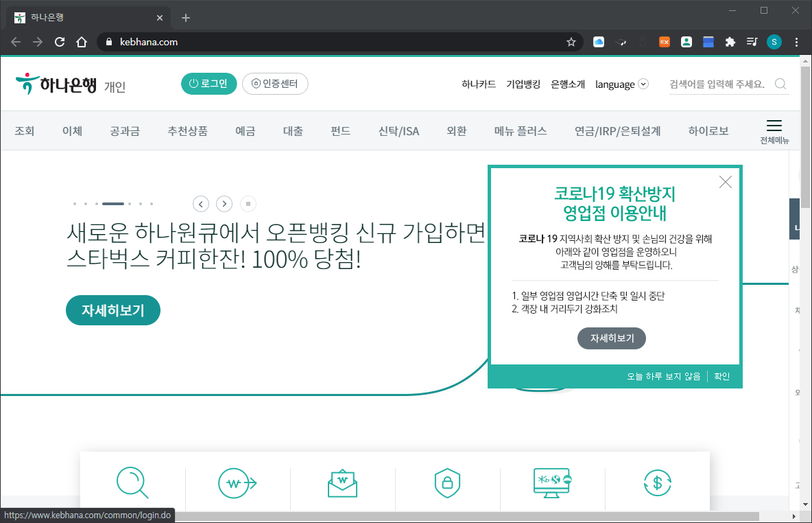Open the 조회 menu
This screenshot has height=523, width=812.
click(24, 131)
